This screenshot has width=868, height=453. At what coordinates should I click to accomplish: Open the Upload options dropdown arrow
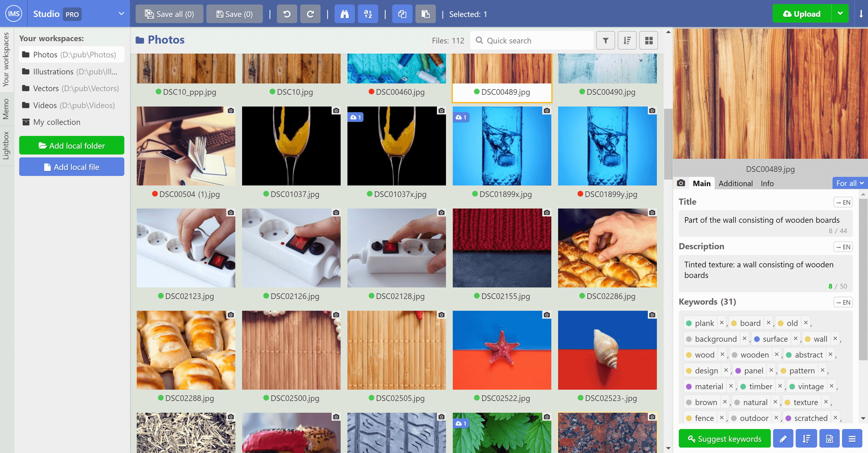coord(840,14)
